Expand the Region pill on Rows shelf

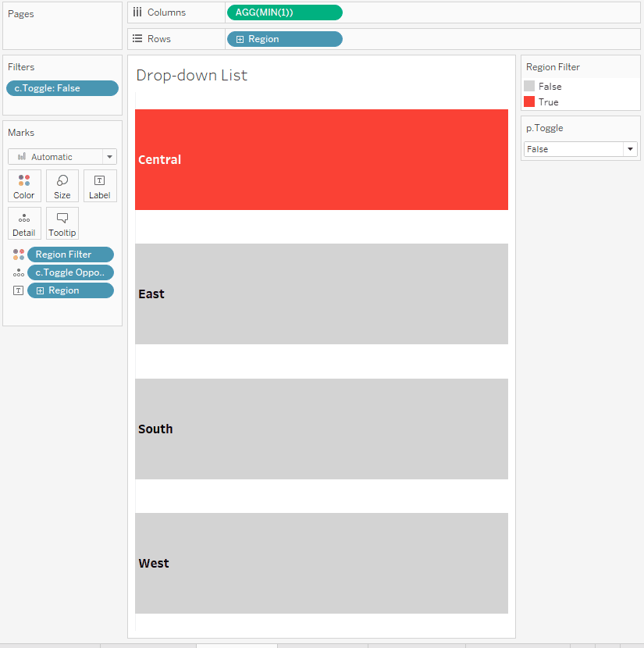pyautogui.click(x=240, y=39)
